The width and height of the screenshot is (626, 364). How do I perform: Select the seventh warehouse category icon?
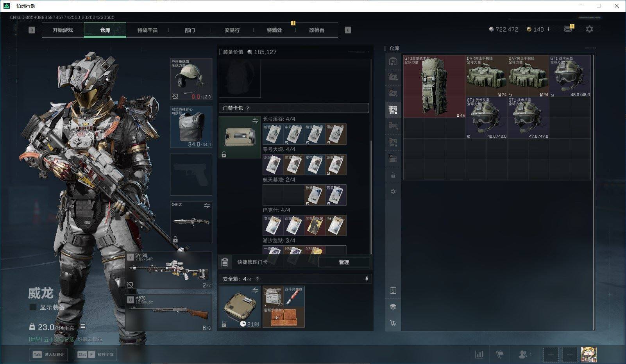[393, 158]
